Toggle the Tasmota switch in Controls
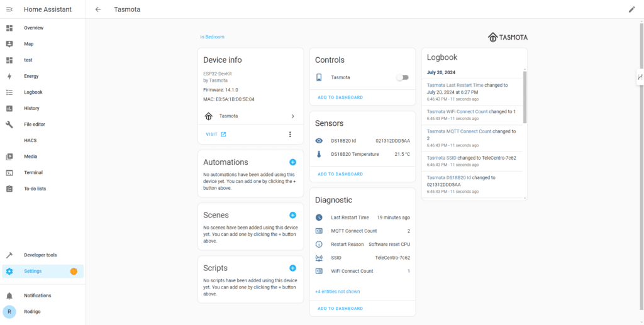This screenshot has width=644, height=325. click(x=402, y=77)
